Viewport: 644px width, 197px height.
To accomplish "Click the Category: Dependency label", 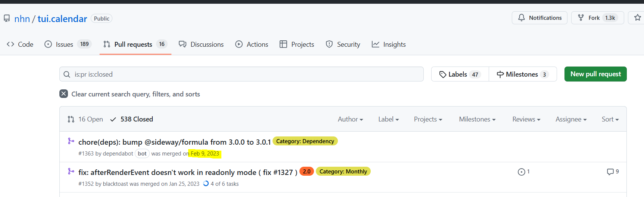I will tap(305, 141).
